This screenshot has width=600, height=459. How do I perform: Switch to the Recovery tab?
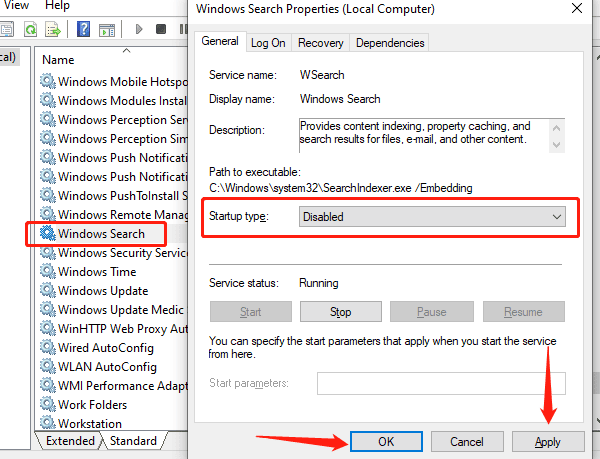click(321, 43)
